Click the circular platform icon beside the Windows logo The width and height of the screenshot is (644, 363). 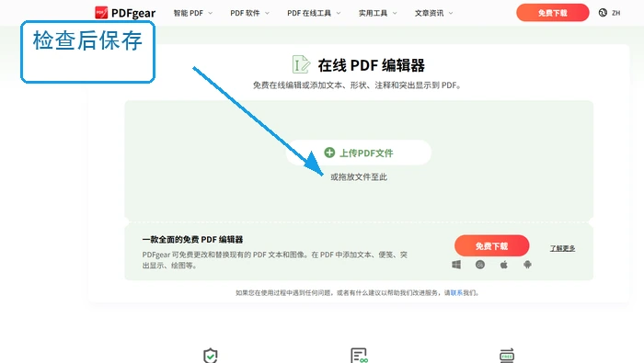[480, 265]
